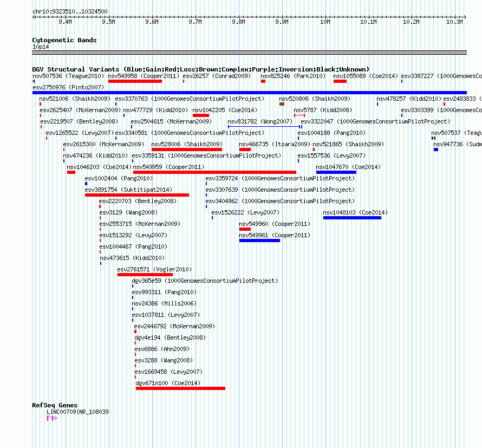The width and height of the screenshot is (482, 448).
Task: Select the red dgv671n100 loss bar
Action: pos(180,388)
